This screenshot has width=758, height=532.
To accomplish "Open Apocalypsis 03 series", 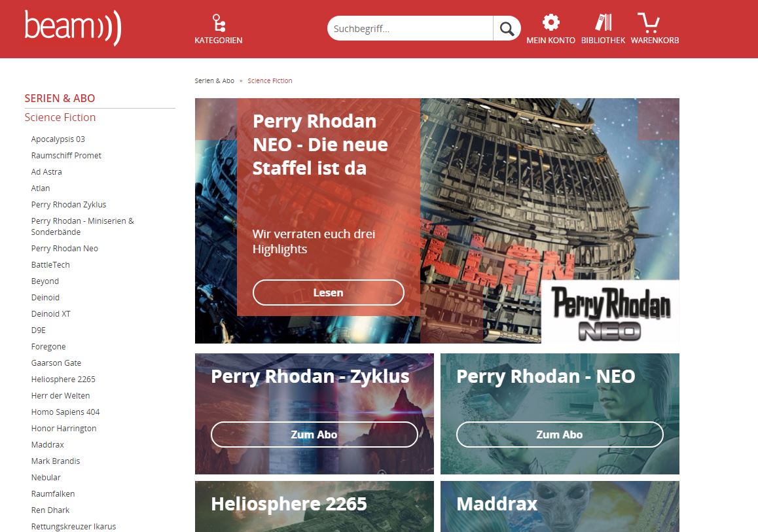I will coord(58,139).
